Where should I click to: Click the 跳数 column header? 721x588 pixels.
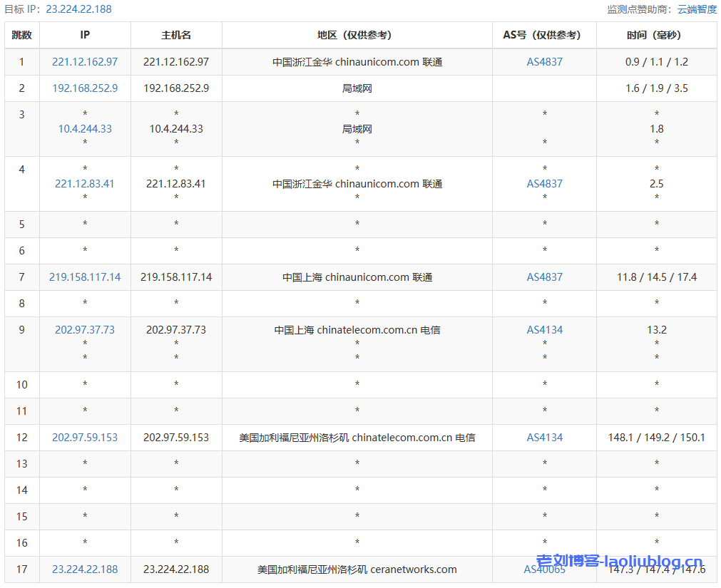(x=22, y=35)
